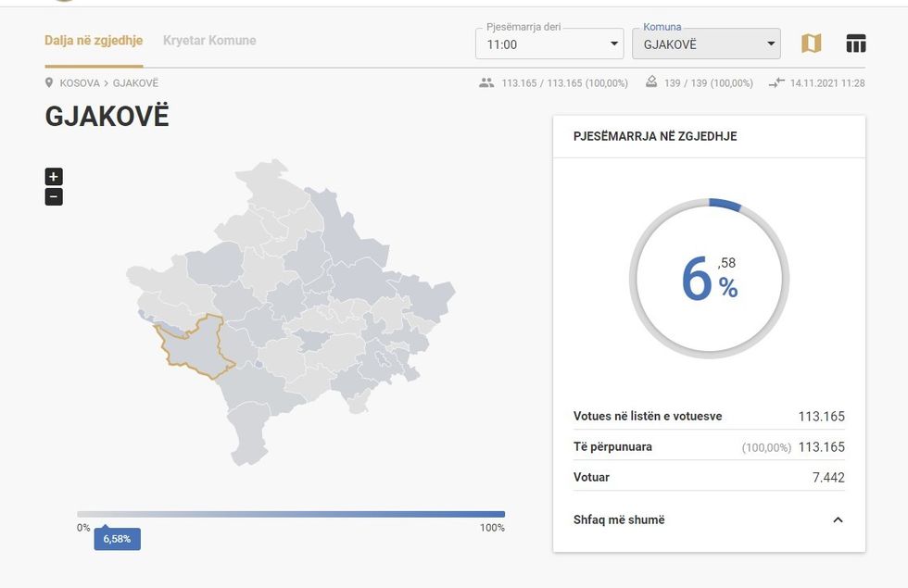Click the polling stations ballot icon

(x=650, y=83)
